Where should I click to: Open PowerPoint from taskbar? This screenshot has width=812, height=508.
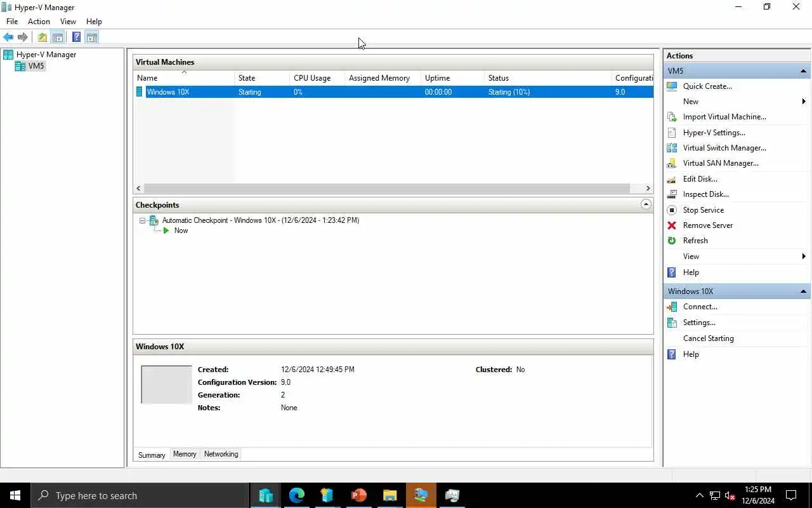(358, 495)
